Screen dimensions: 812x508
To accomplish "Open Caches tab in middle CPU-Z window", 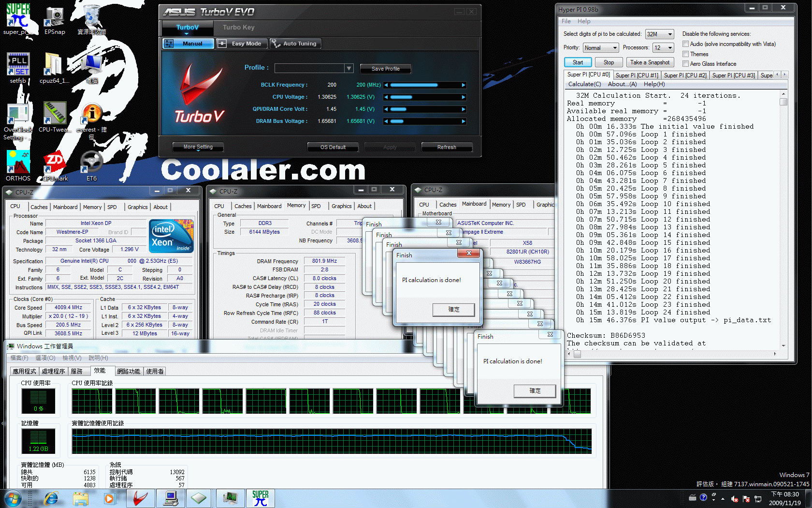I will tap(243, 206).
